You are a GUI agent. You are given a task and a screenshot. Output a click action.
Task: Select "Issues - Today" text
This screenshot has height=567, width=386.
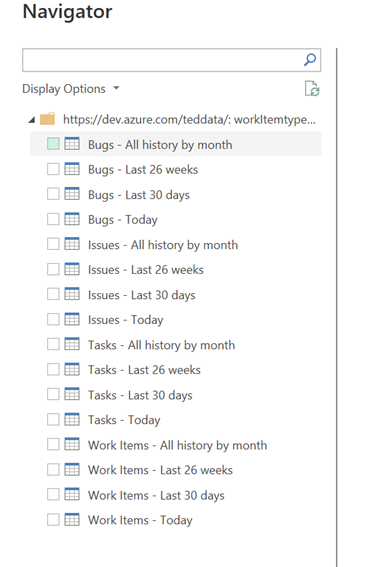pyautogui.click(x=126, y=320)
